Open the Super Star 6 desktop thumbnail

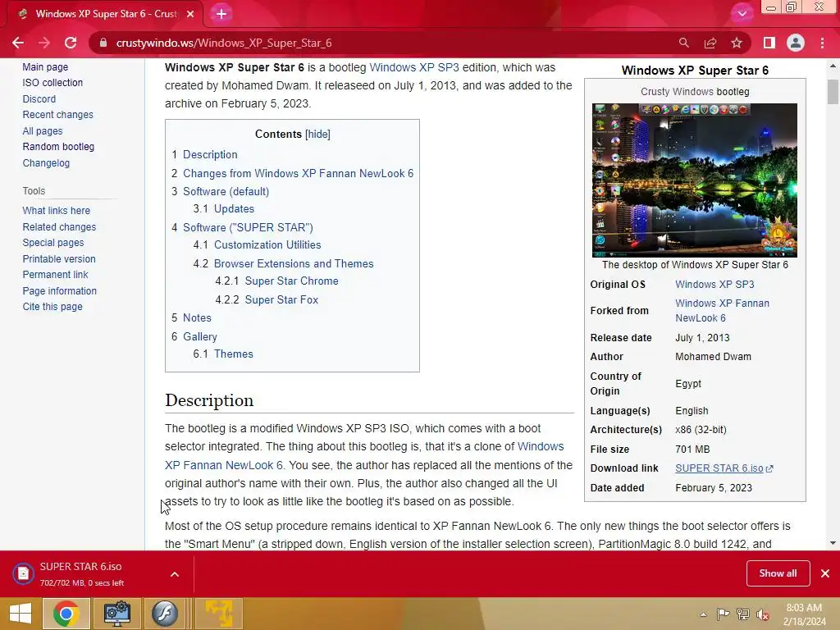pyautogui.click(x=694, y=180)
